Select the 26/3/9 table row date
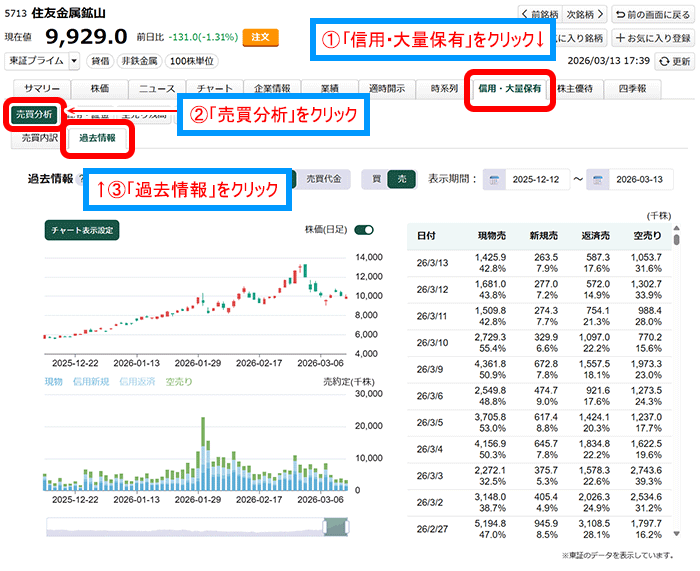Image resolution: width=700 pixels, height=571 pixels. click(430, 370)
